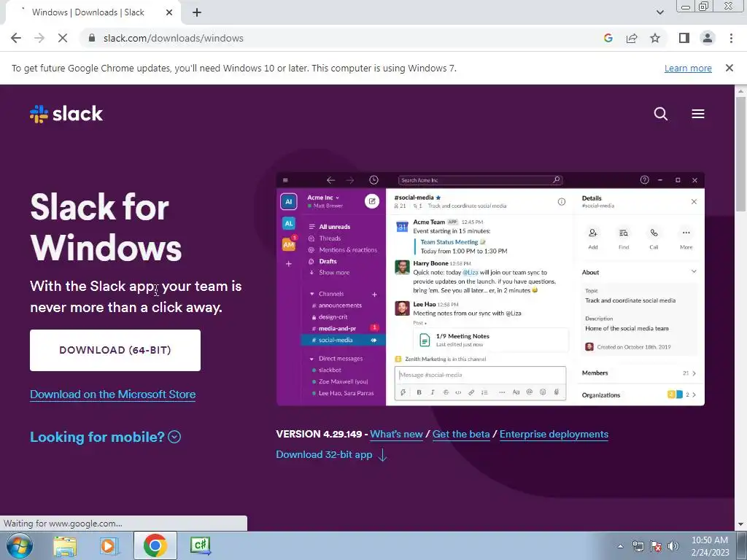
Task: Click the network tray icon
Action: point(638,546)
